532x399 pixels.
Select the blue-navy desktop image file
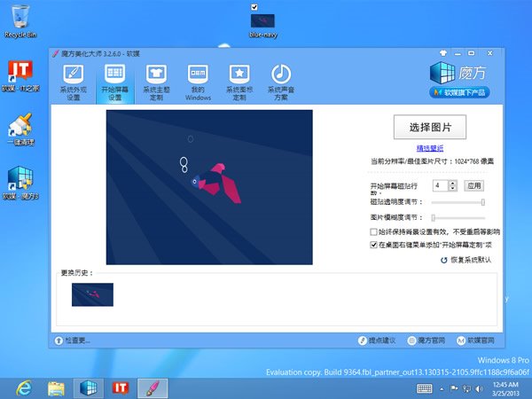(262, 25)
